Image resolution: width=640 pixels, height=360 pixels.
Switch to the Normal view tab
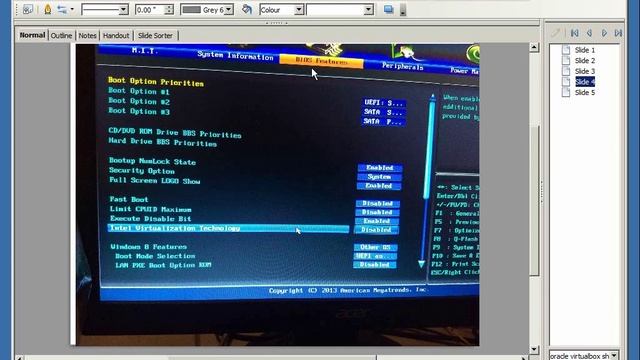(x=32, y=35)
